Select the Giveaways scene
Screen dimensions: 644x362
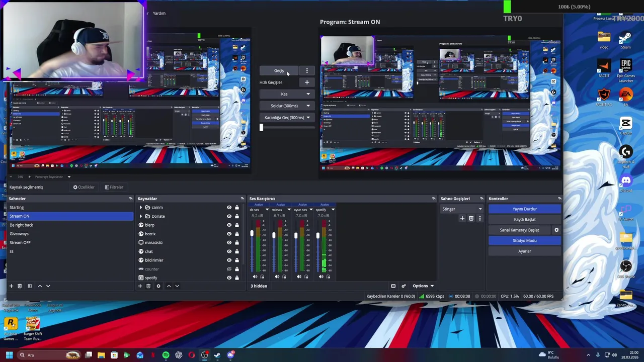pyautogui.click(x=70, y=234)
